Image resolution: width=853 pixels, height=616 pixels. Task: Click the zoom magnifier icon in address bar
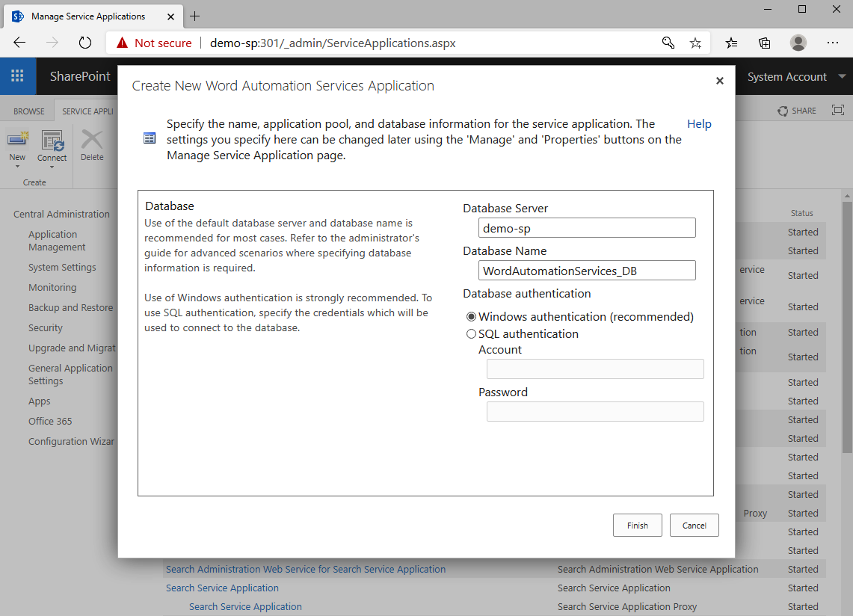[x=668, y=43]
